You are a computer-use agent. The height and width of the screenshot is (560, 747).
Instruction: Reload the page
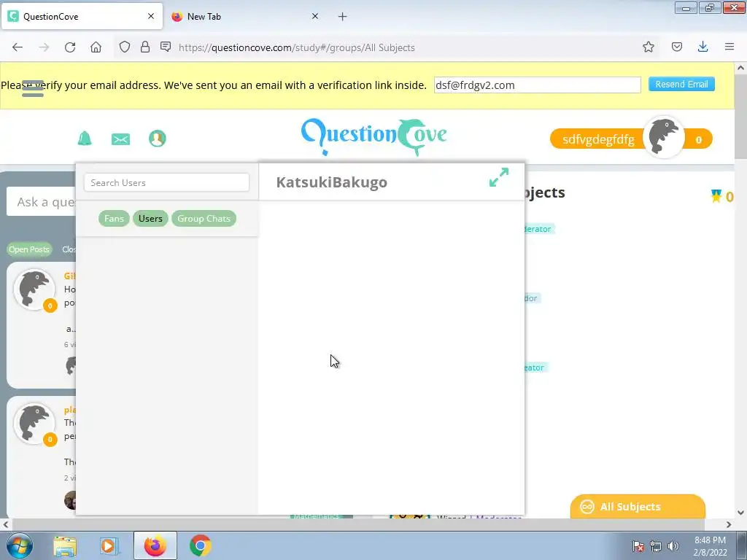click(70, 47)
